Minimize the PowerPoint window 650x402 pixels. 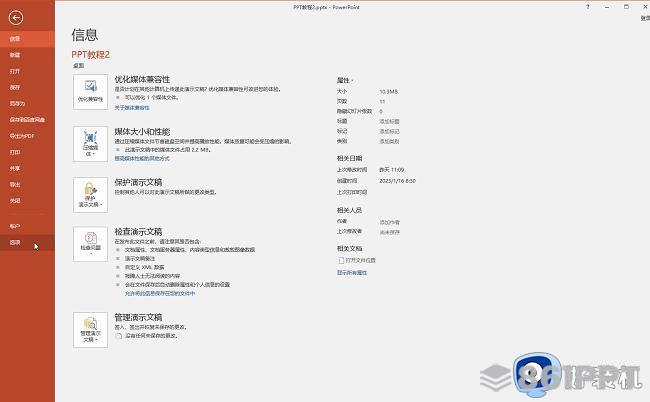607,7
